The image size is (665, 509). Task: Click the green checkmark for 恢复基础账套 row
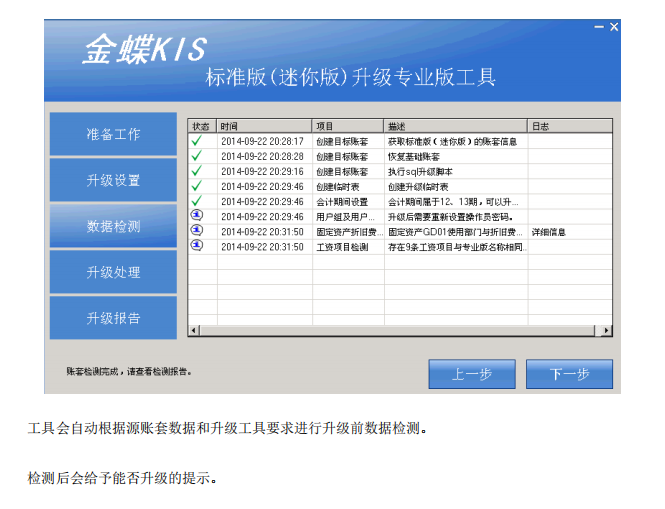197,157
